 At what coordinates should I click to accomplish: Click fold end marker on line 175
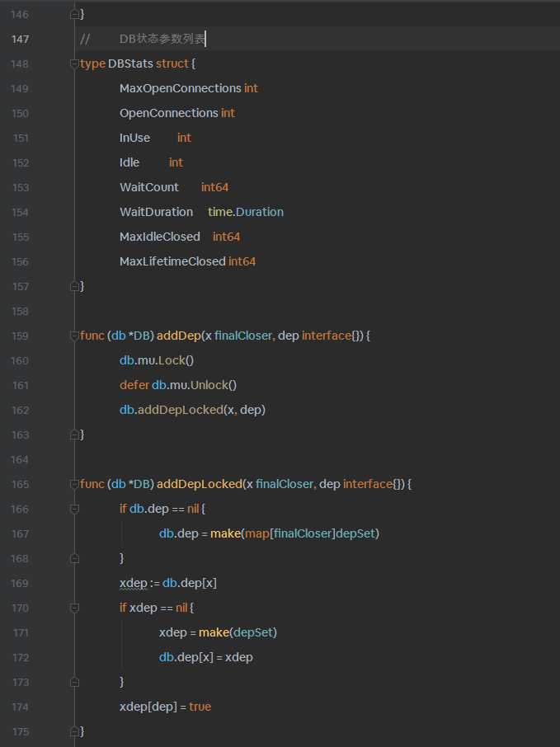(x=74, y=732)
